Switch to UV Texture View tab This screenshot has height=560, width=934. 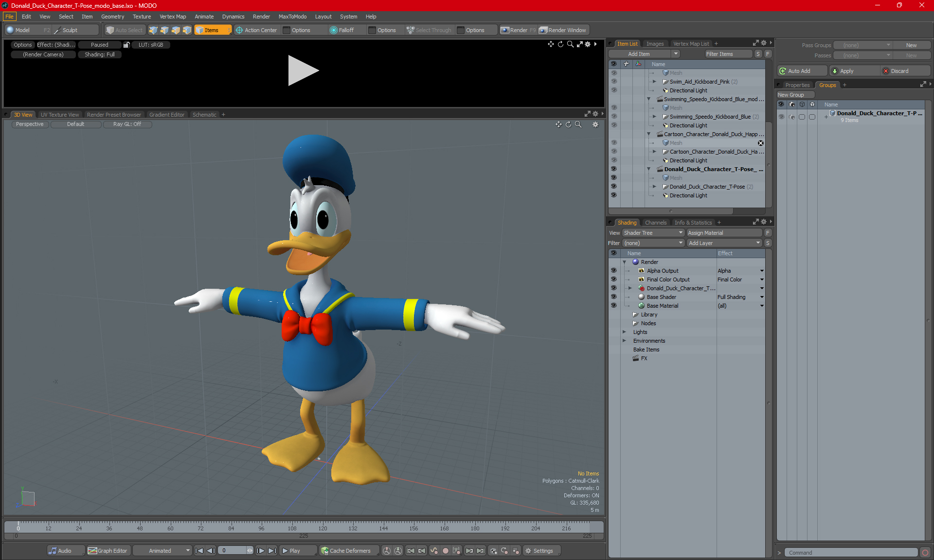point(60,115)
